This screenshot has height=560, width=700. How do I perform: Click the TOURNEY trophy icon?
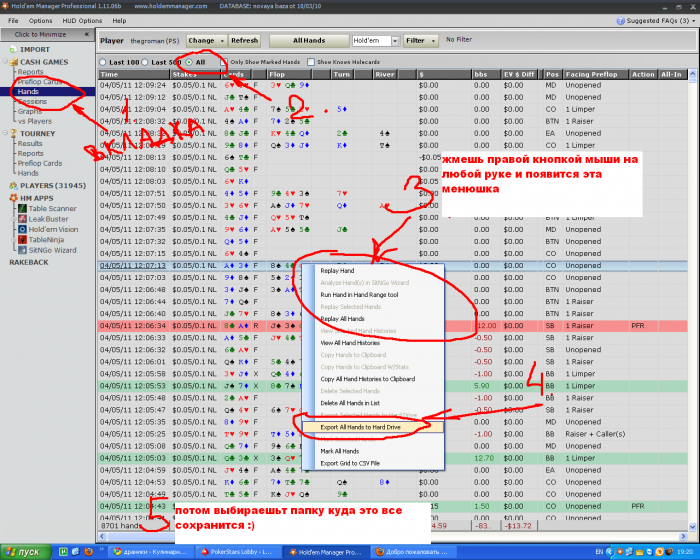click(13, 134)
